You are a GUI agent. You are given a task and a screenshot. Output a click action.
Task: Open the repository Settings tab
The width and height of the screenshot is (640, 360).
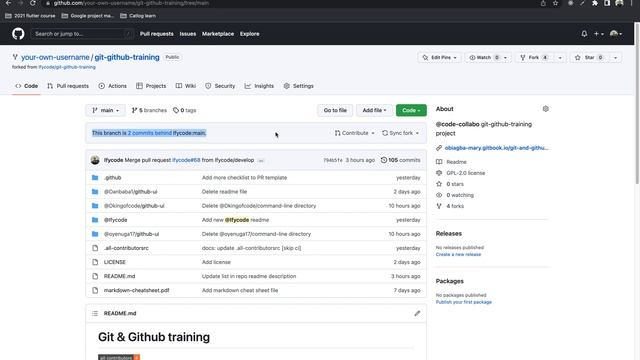(298, 86)
